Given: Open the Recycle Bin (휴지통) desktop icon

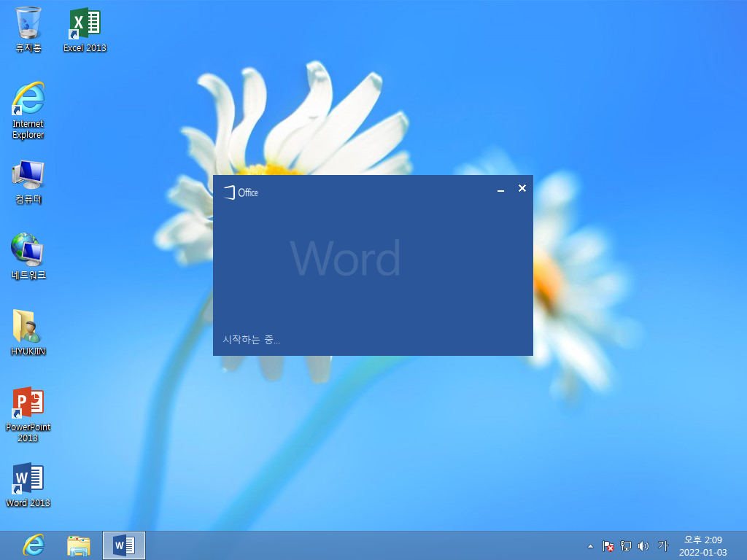Looking at the screenshot, I should 28,29.
